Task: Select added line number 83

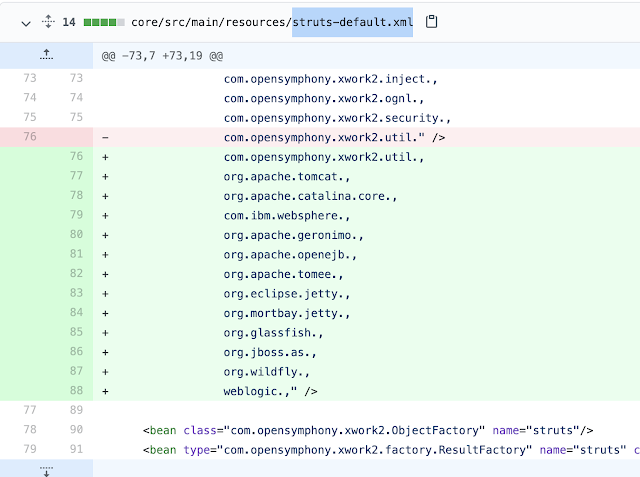Action: click(x=76, y=293)
